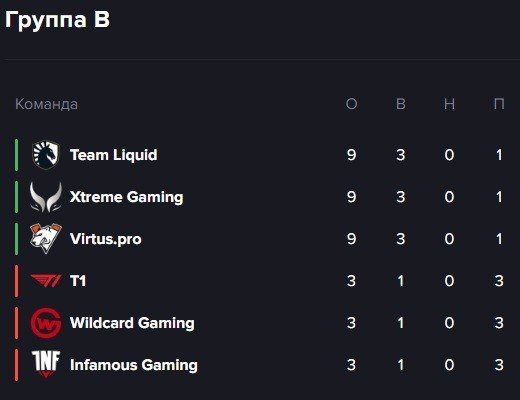520x400 pixels.
Task: Click Infamous Gaming's losses value 3
Action: (x=499, y=365)
